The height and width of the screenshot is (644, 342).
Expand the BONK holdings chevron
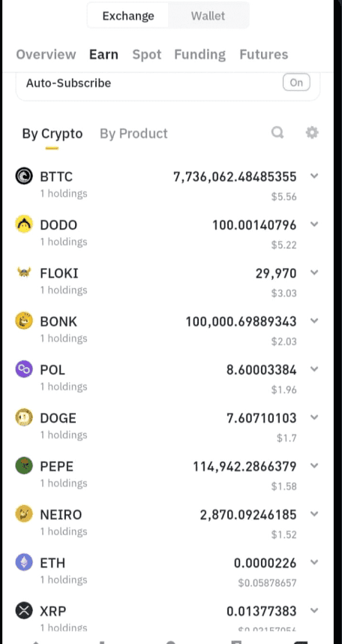coord(314,320)
